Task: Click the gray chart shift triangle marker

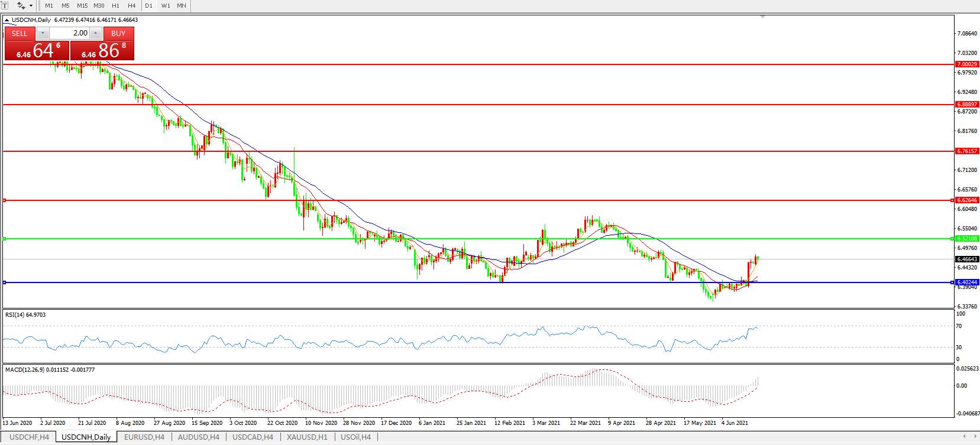Action: 762,17
